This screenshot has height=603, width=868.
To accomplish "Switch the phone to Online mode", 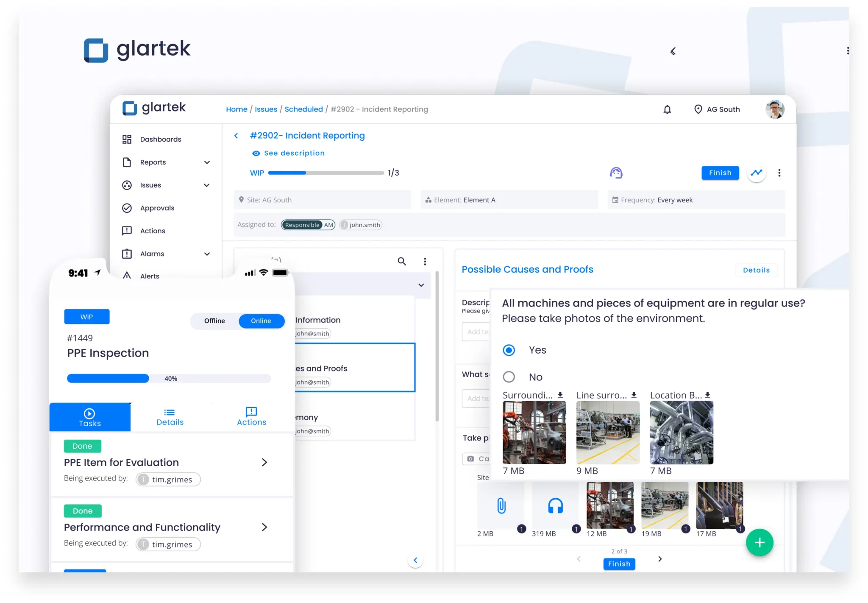I will tap(261, 321).
